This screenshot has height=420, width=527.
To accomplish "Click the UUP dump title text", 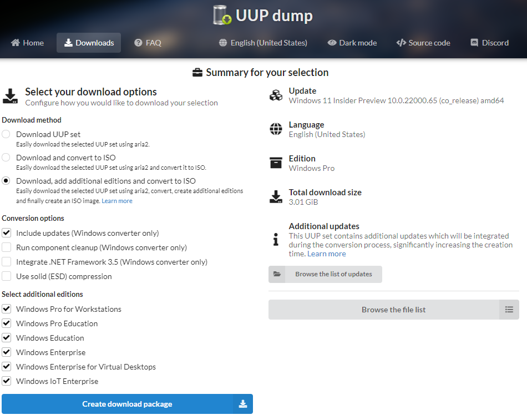I will click(x=274, y=16).
